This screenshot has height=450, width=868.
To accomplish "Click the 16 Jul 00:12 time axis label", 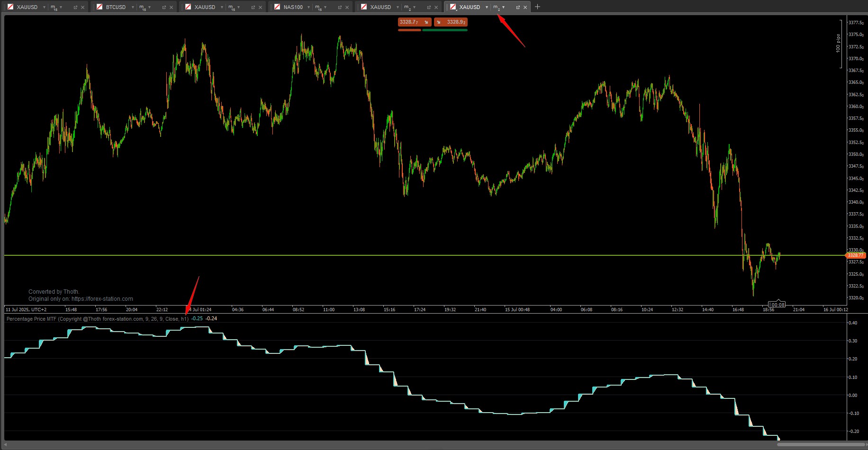I will point(836,310).
